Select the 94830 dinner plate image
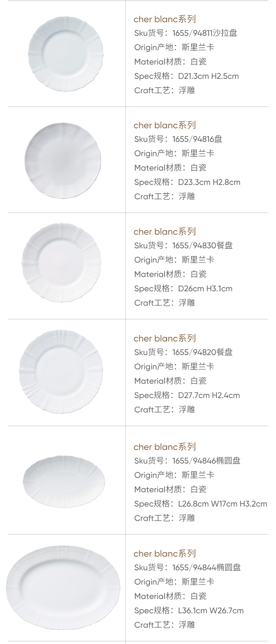 point(61,263)
